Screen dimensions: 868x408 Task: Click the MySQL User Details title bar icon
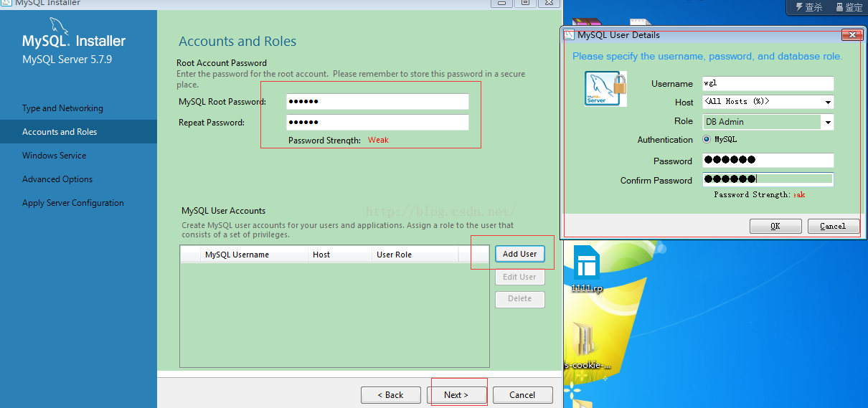pyautogui.click(x=570, y=34)
